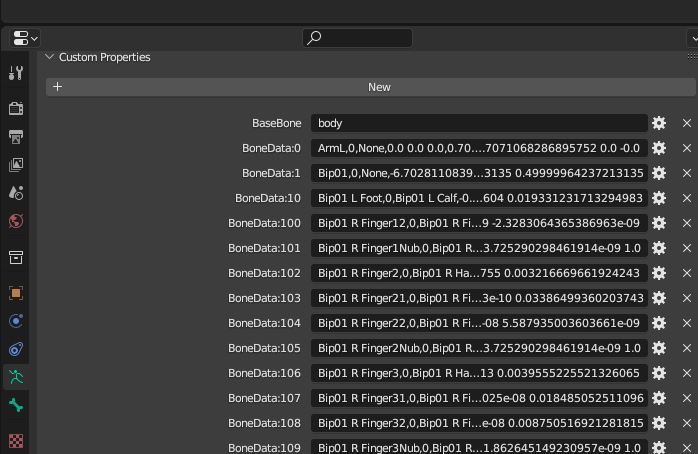Open the Bone properties tab

[x=16, y=405]
